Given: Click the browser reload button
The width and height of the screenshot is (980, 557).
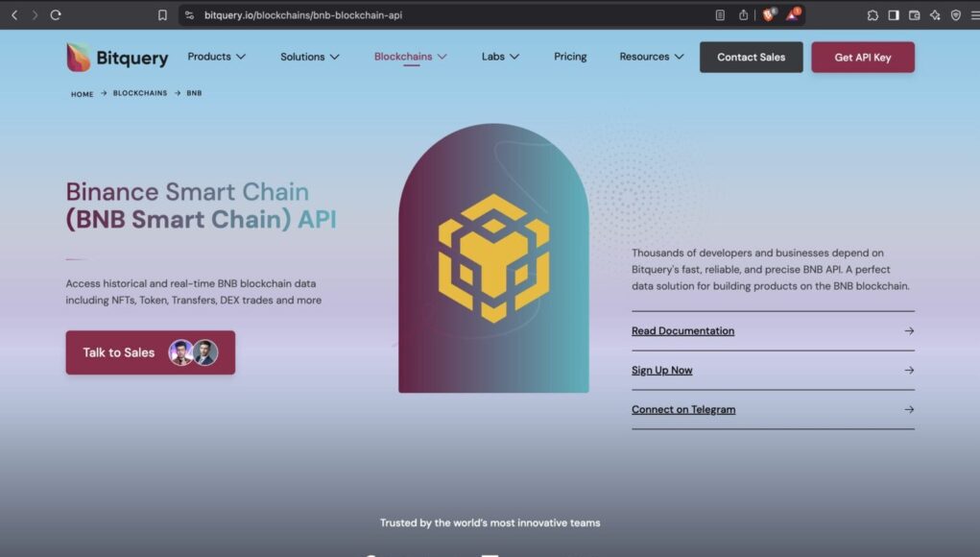Looking at the screenshot, I should tap(56, 15).
